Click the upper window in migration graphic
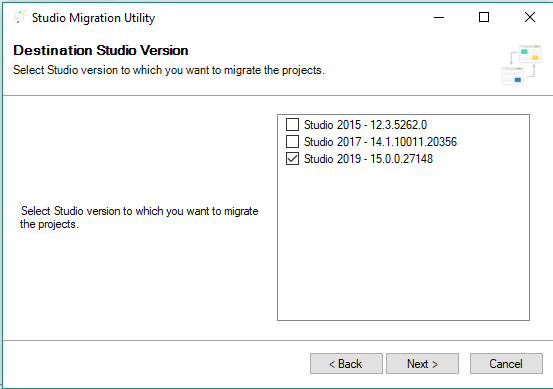Image resolution: width=553 pixels, height=389 pixels. pyautogui.click(x=530, y=54)
